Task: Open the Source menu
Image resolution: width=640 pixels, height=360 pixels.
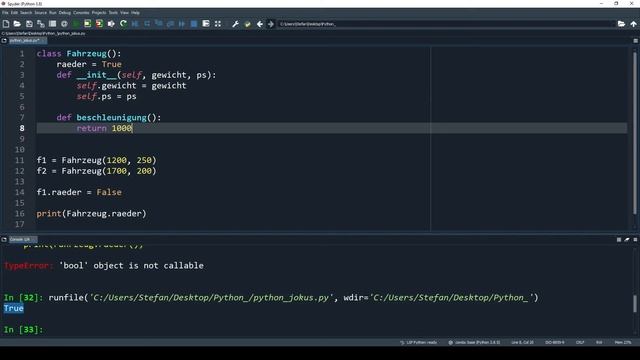Action: click(x=41, y=13)
